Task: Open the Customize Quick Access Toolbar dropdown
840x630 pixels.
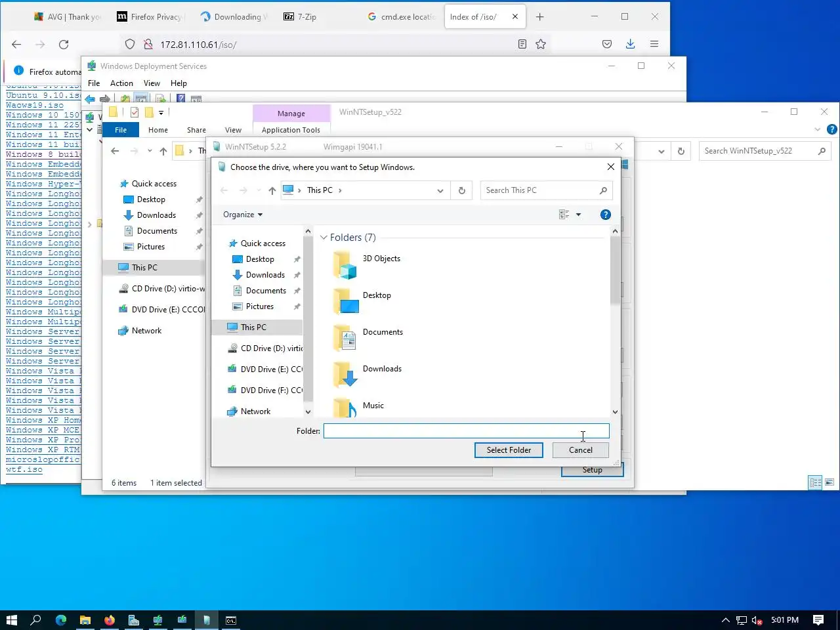Action: (161, 113)
